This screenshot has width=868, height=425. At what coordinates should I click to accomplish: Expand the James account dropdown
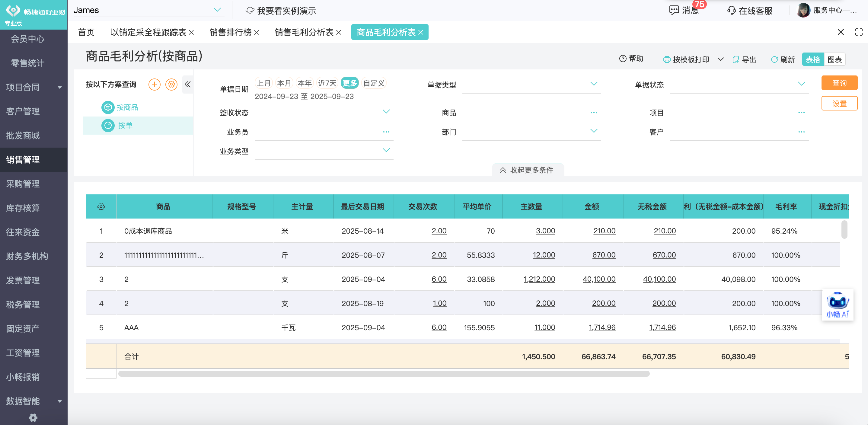[x=217, y=10]
